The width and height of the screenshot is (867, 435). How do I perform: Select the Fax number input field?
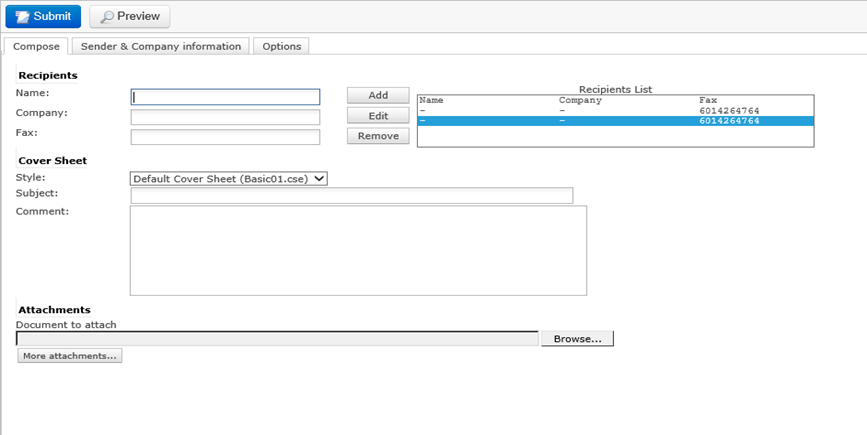pyautogui.click(x=225, y=137)
